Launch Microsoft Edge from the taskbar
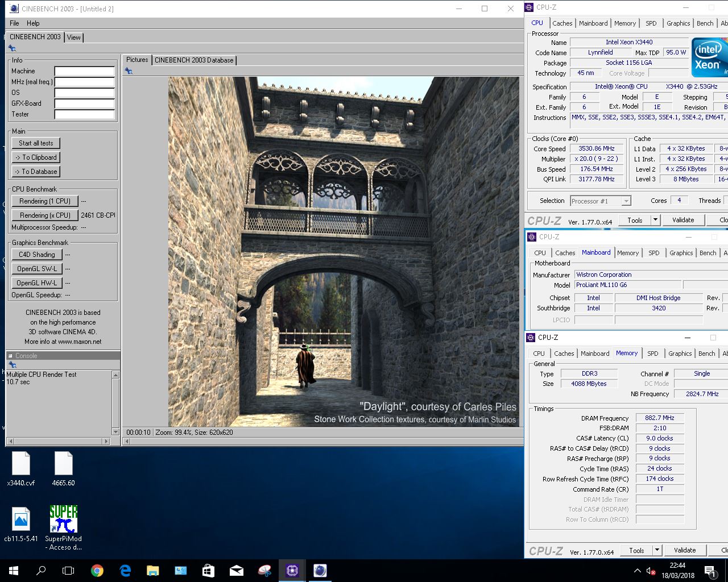The image size is (728, 582). click(125, 571)
